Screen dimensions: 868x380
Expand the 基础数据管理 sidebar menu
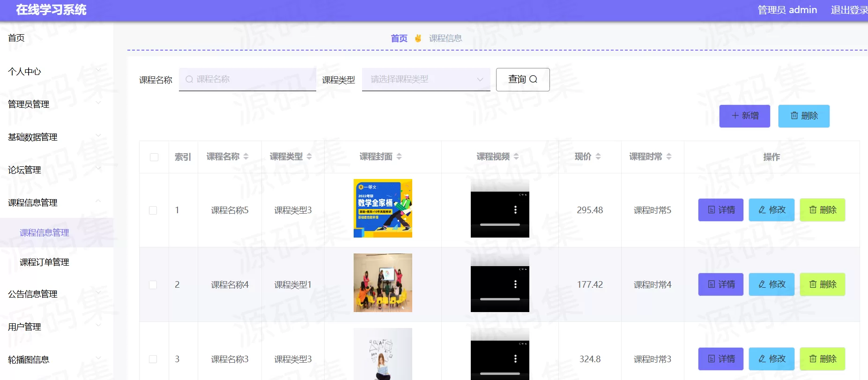(x=56, y=137)
